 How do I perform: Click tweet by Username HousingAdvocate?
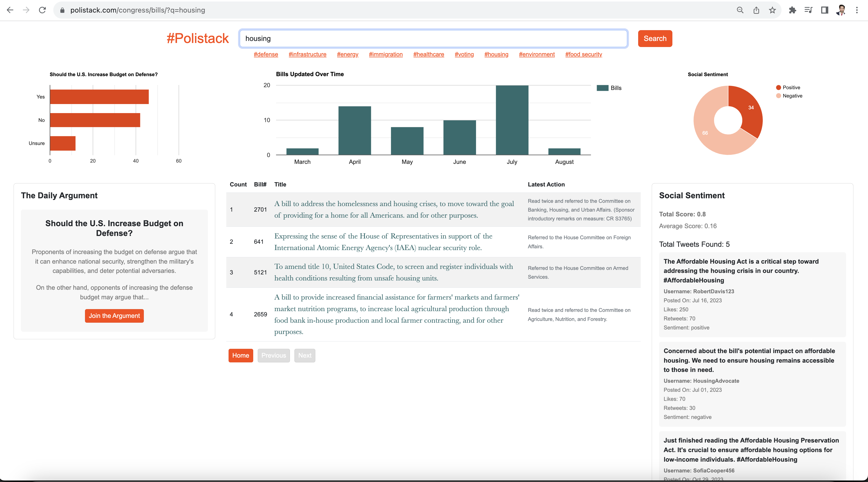[x=752, y=384]
